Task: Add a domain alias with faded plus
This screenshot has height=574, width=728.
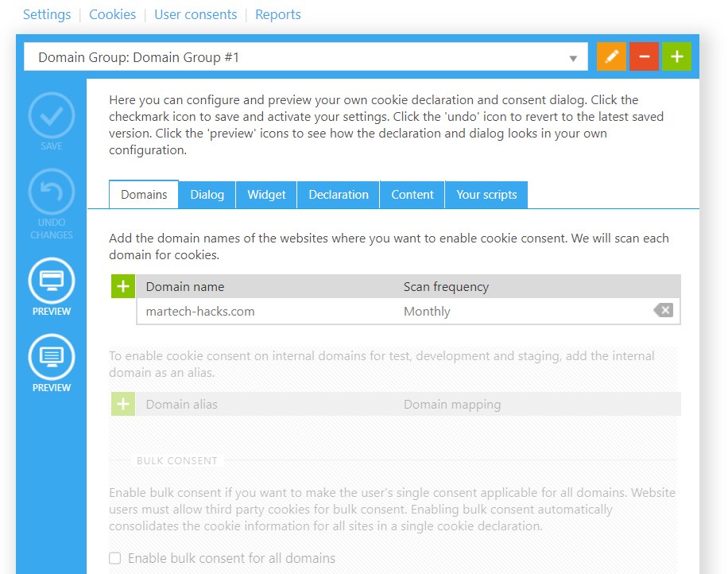Action: pyautogui.click(x=123, y=404)
